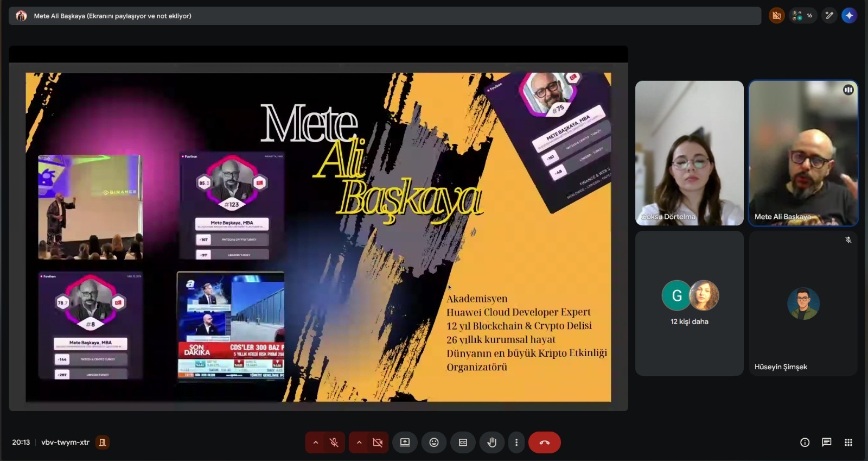Viewport: 868px width, 461px height.
Task: Unmute the microphone
Action: [334, 443]
